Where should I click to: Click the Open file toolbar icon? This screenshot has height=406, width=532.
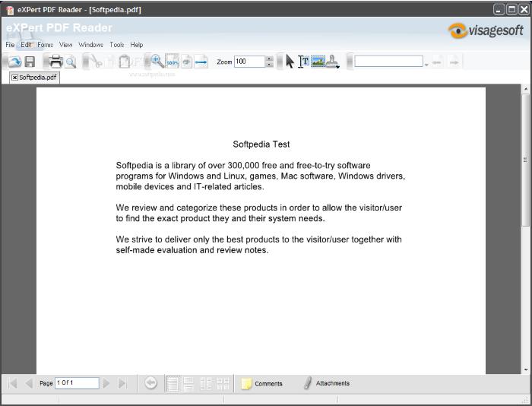point(14,62)
